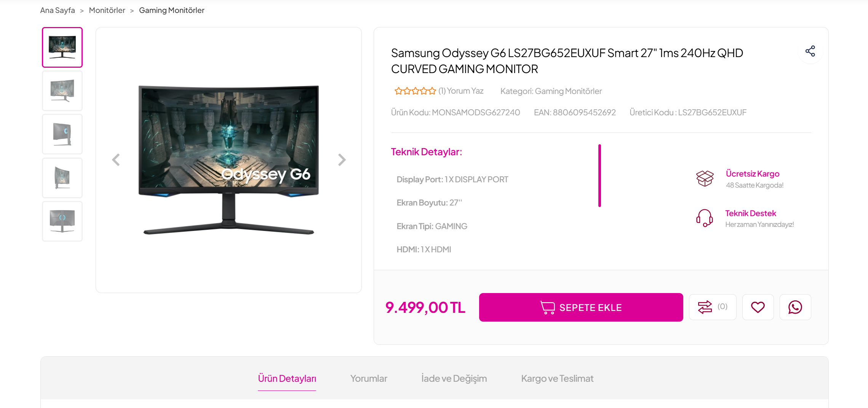The width and height of the screenshot is (868, 408).
Task: Open the Kargo ve Teslimat tab
Action: (557, 378)
